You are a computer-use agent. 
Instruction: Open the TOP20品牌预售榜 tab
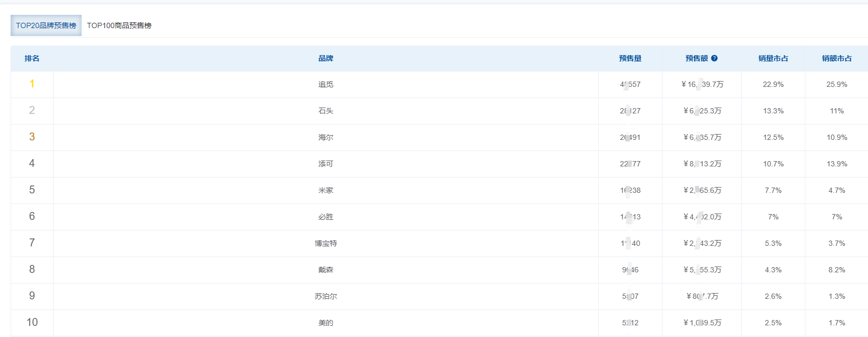[46, 25]
